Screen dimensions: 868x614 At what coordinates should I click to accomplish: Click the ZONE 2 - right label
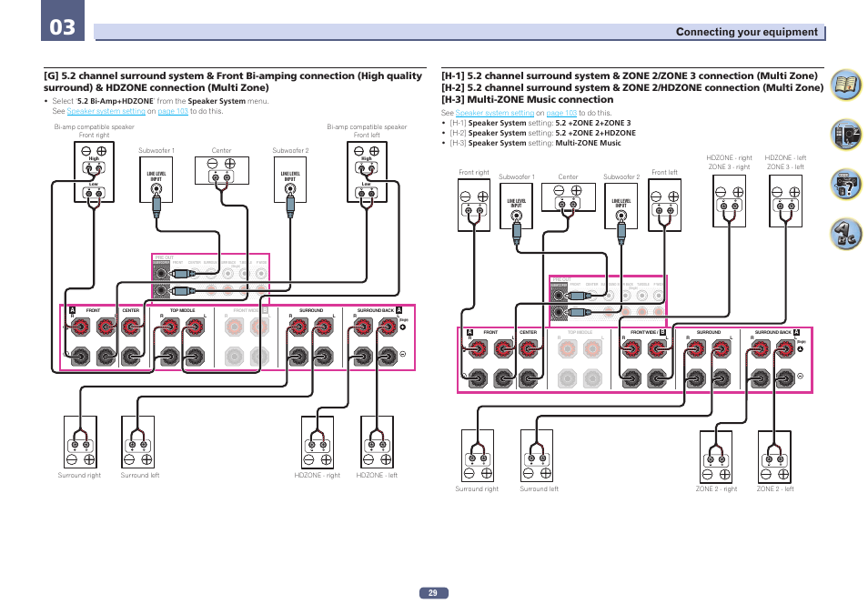click(716, 489)
